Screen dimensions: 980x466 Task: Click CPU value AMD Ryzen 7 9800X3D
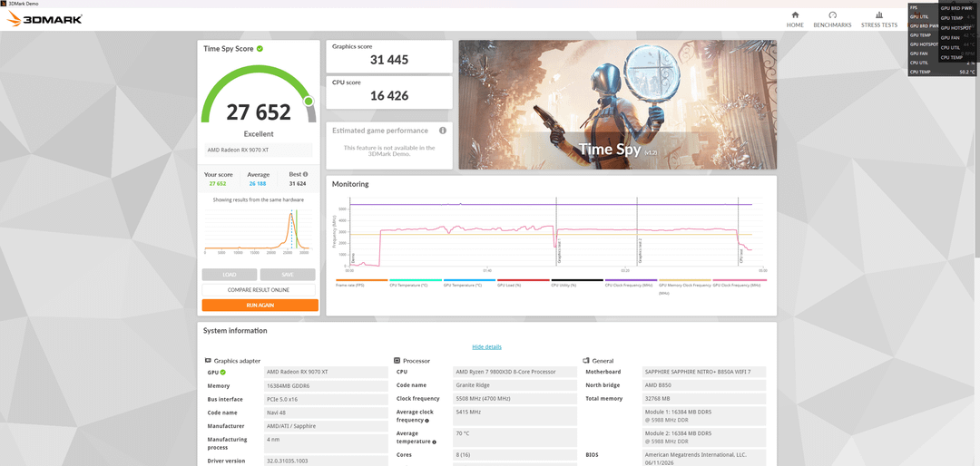pyautogui.click(x=515, y=372)
